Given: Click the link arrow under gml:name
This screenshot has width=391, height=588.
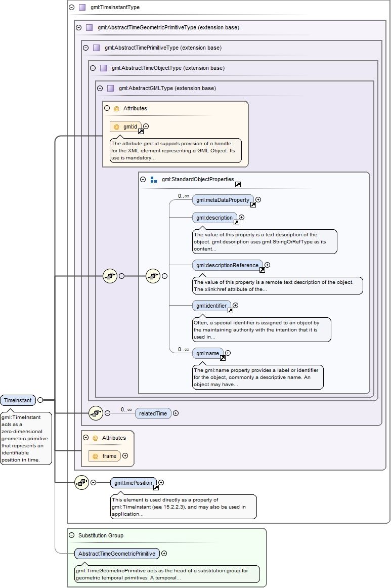Looking at the screenshot, I should point(223,357).
